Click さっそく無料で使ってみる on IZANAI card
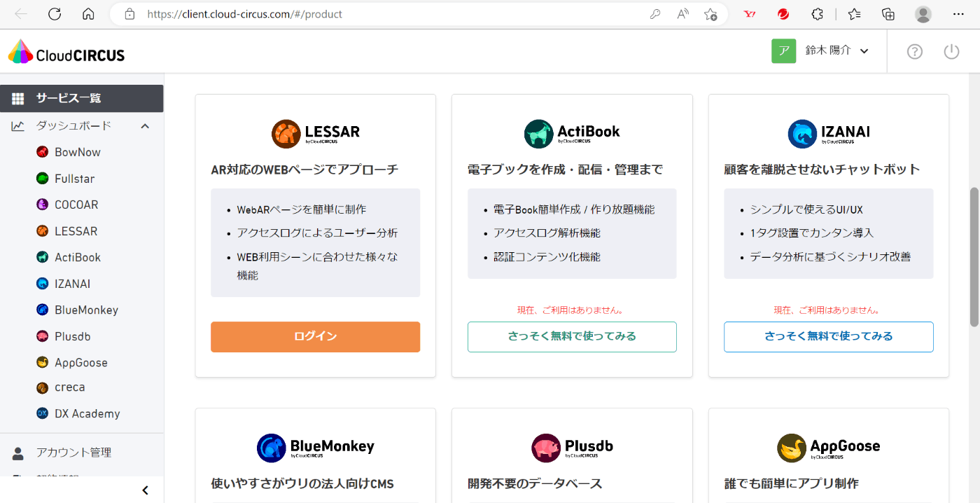 tap(829, 336)
